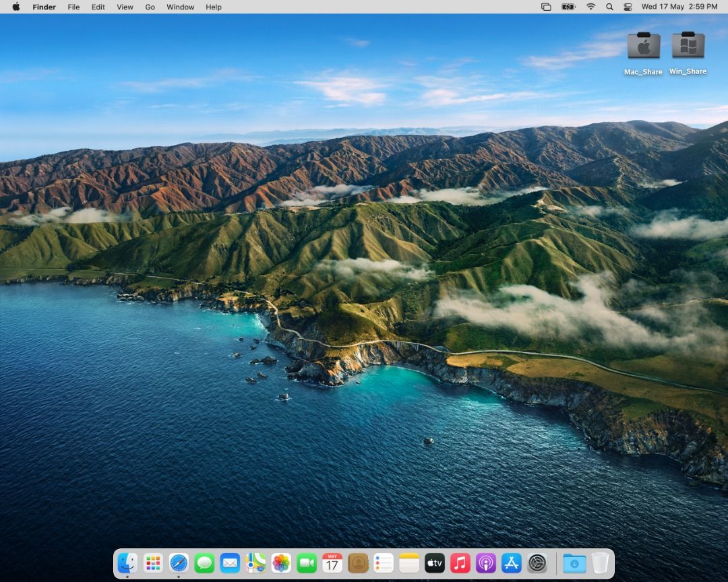Image resolution: width=728 pixels, height=582 pixels.
Task: Open Reminders from the Dock
Action: pos(384,563)
